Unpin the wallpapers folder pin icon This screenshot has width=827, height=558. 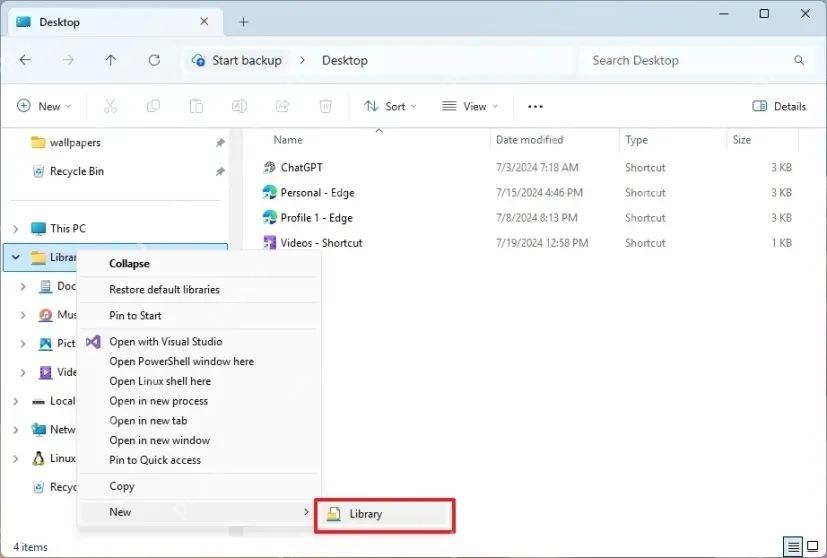[x=220, y=142]
